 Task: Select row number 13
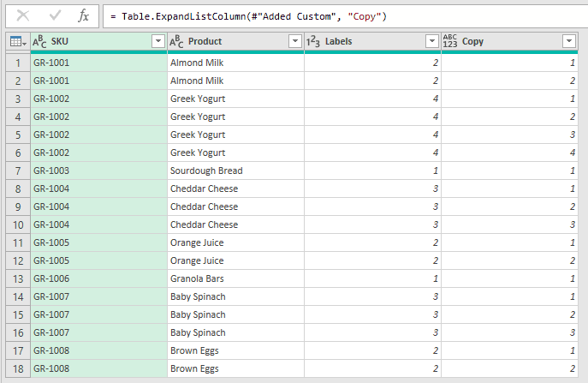click(x=18, y=279)
